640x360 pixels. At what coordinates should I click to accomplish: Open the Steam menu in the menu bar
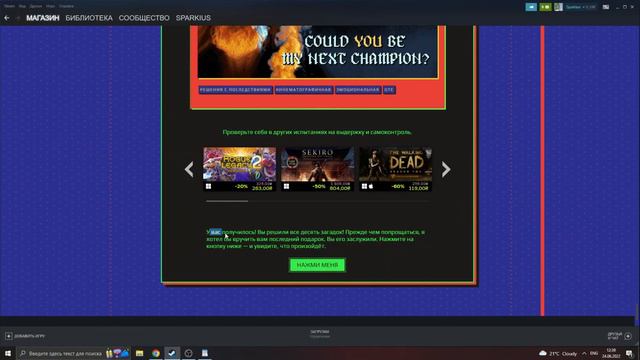click(9, 6)
